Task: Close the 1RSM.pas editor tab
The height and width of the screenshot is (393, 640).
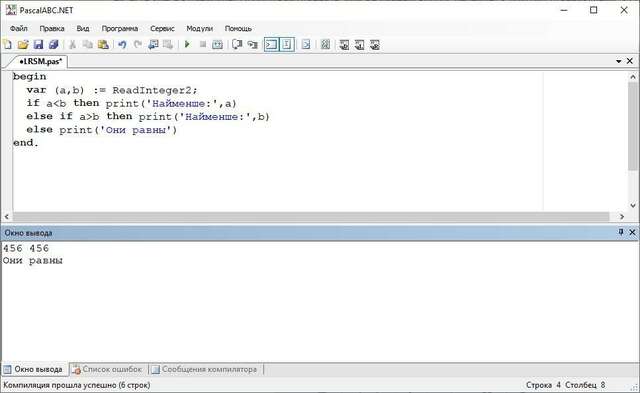Action: [x=630, y=61]
